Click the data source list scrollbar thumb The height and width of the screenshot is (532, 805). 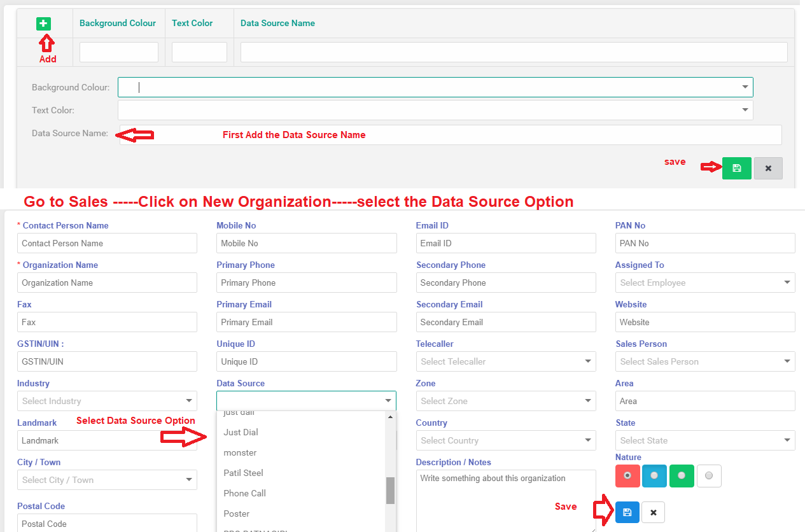390,490
